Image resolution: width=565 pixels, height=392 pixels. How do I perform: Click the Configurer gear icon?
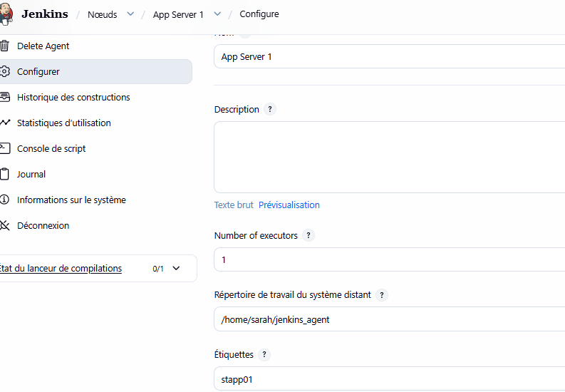(x=4, y=72)
